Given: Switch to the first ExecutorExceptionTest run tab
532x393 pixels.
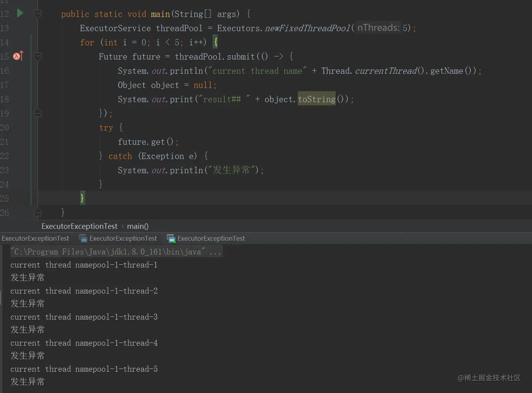Looking at the screenshot, I should click(x=35, y=238).
